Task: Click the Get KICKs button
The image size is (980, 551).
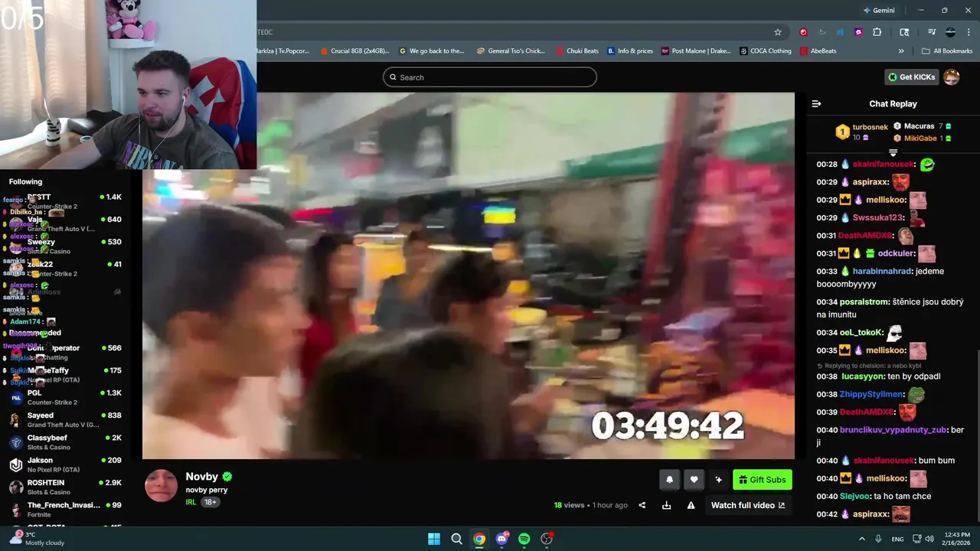Action: 911,77
